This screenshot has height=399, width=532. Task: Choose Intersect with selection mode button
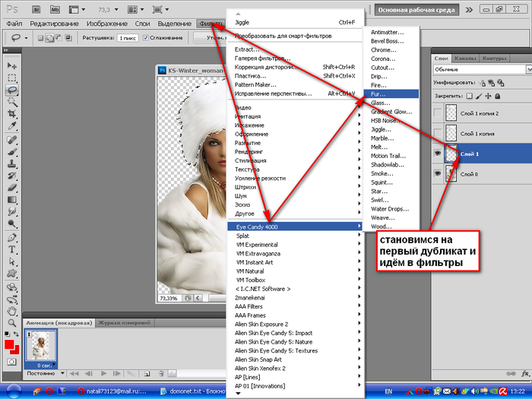pos(68,38)
